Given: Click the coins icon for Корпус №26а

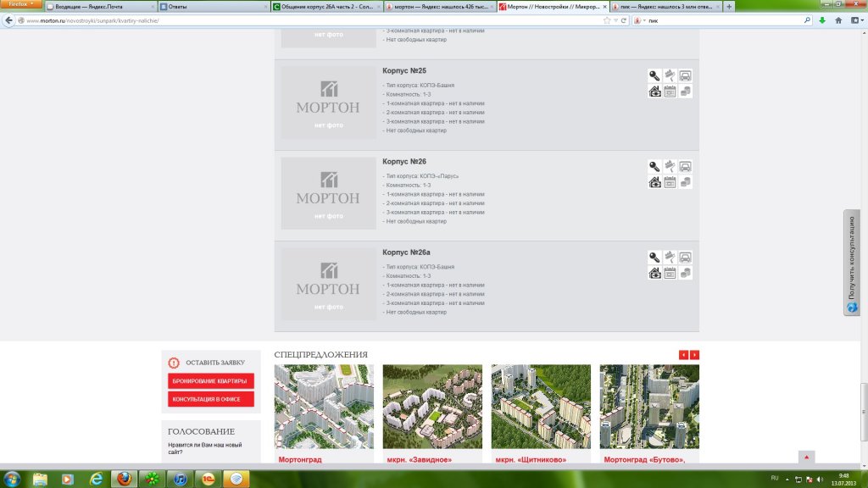Looking at the screenshot, I should (x=685, y=273).
